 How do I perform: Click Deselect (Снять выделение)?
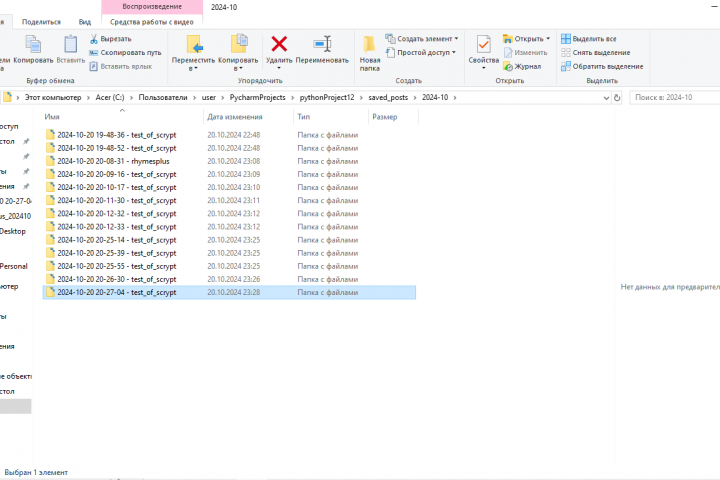pyautogui.click(x=596, y=52)
